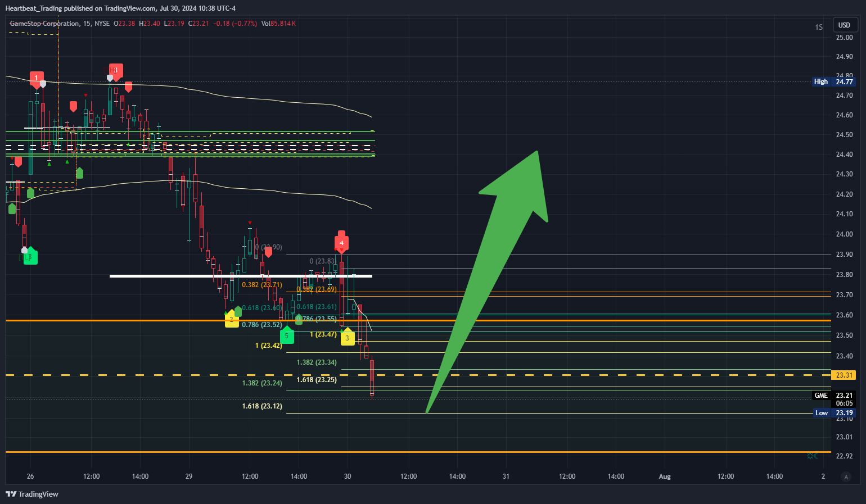This screenshot has width=866, height=504.
Task: Click the GameStop Corporation symbol title
Action: 44,24
